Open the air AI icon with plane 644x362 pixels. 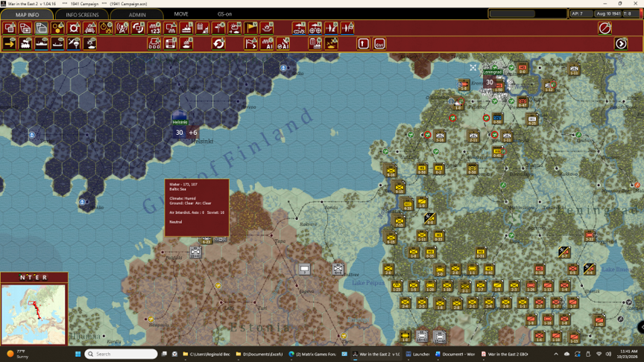point(283,43)
